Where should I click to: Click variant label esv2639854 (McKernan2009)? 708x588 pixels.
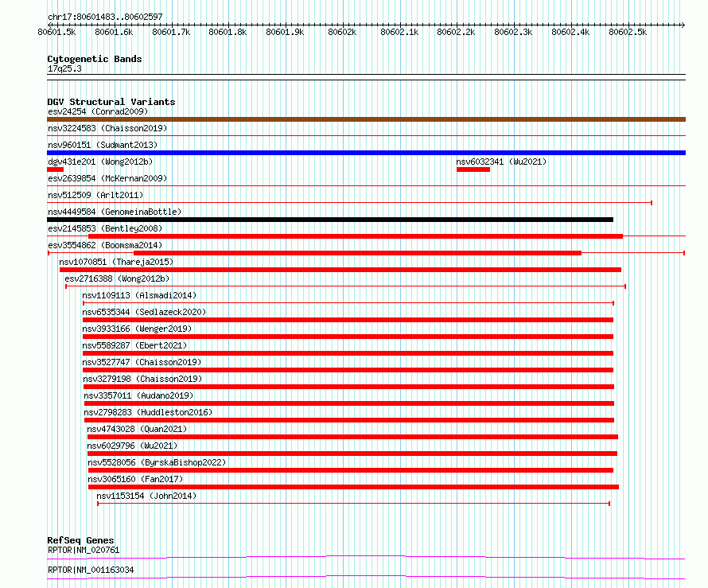point(107,178)
